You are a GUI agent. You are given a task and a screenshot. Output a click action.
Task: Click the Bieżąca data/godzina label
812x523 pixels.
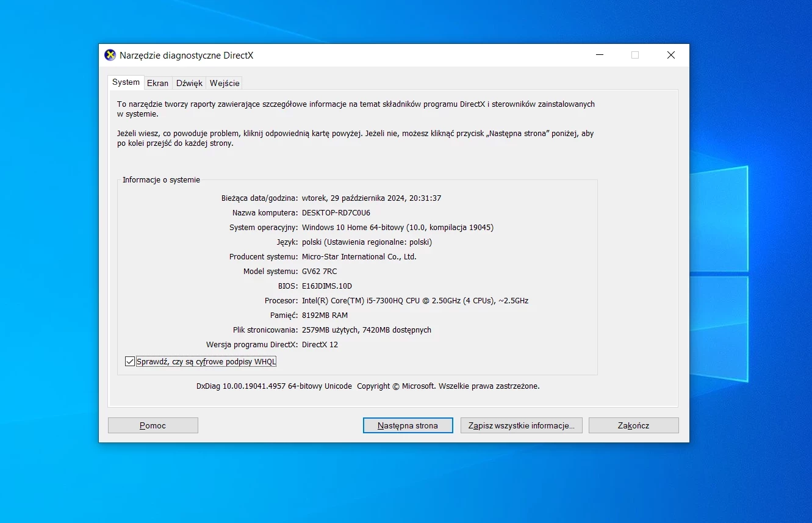click(260, 198)
